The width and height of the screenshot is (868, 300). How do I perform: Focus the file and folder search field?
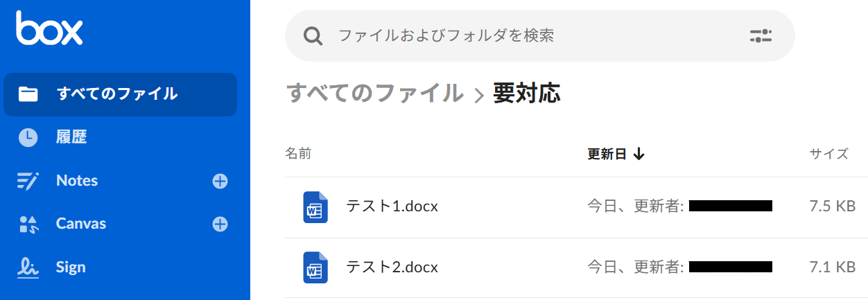tap(527, 35)
